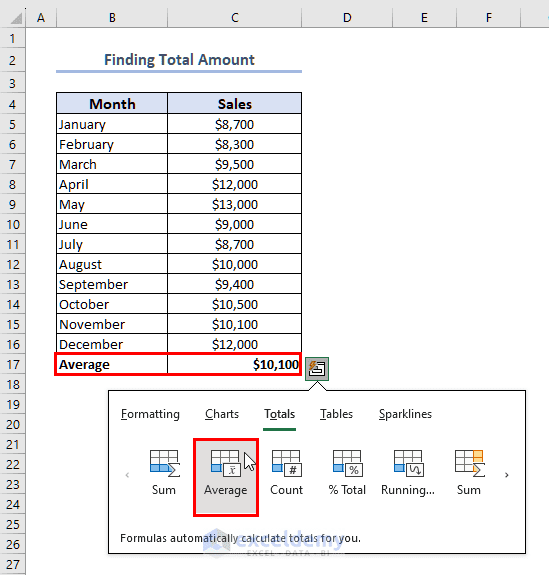Select the Average label cell
Viewport: 549px width, 575px height.
point(112,365)
